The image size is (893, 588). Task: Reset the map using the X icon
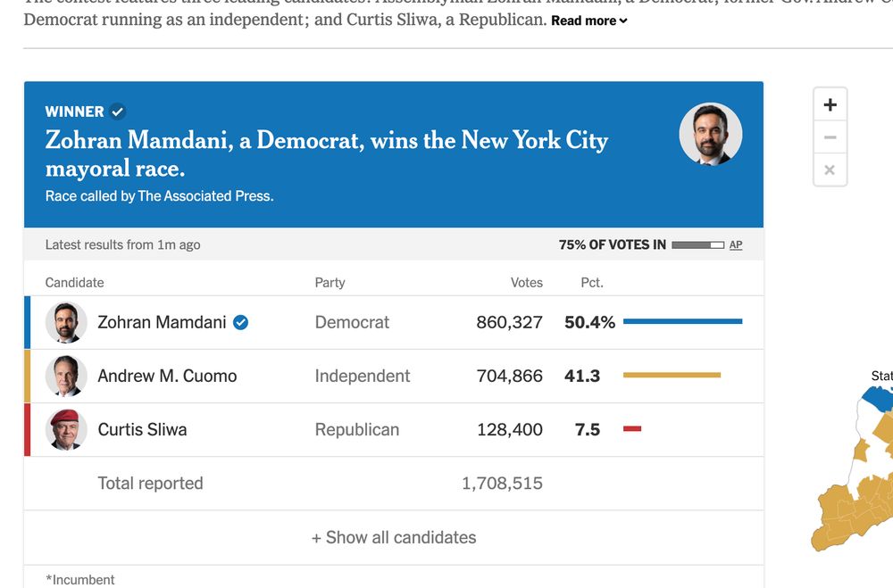click(830, 170)
